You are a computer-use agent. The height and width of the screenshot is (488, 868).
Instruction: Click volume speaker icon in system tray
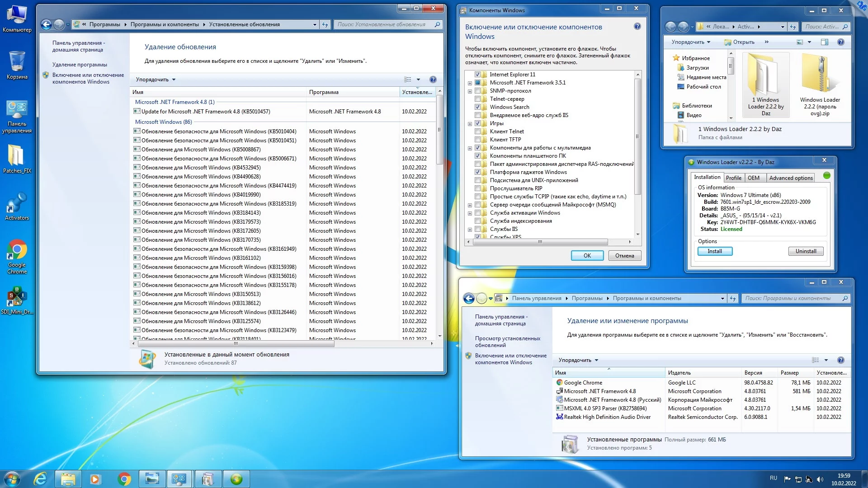click(x=821, y=479)
